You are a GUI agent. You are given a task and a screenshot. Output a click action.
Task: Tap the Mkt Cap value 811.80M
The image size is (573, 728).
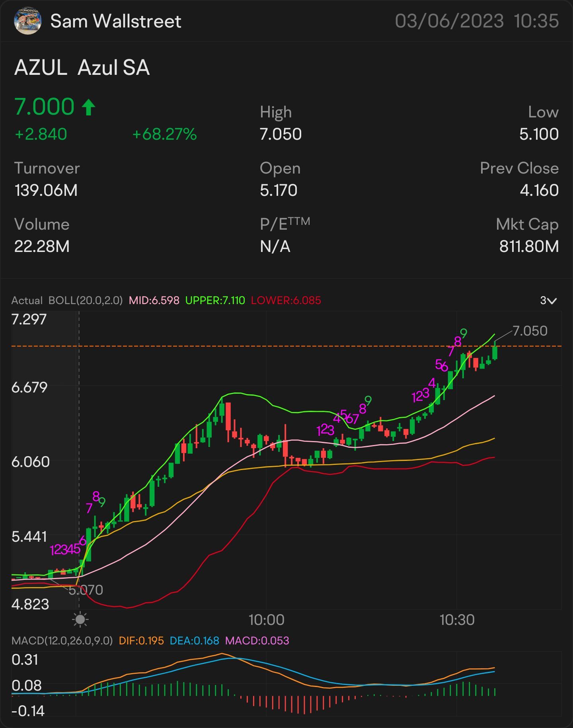pyautogui.click(x=529, y=246)
